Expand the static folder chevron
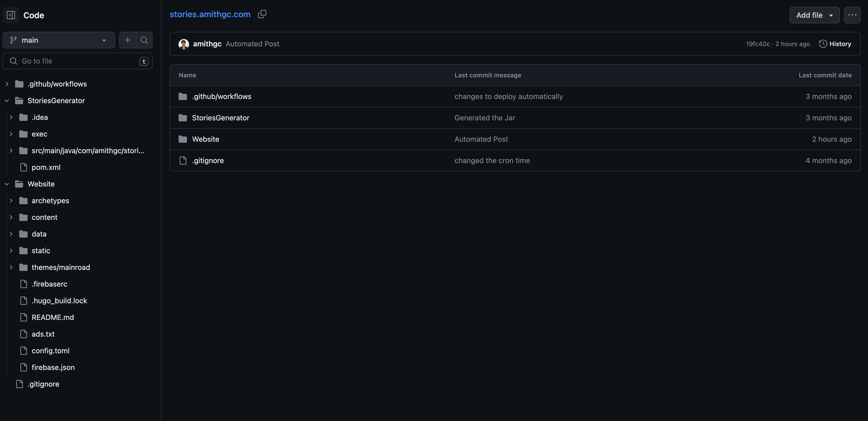 click(x=11, y=251)
